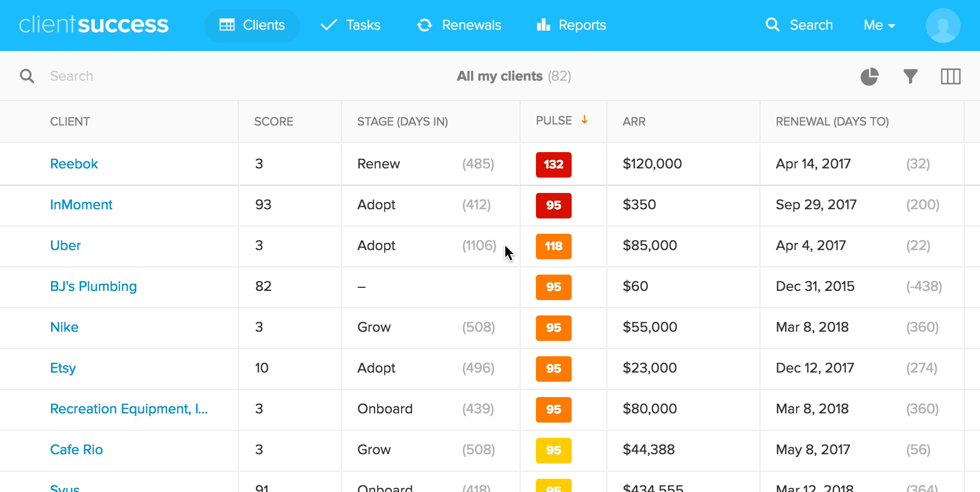Click InMoment's score of 93
Viewport: 980px width, 492px height.
click(x=263, y=205)
